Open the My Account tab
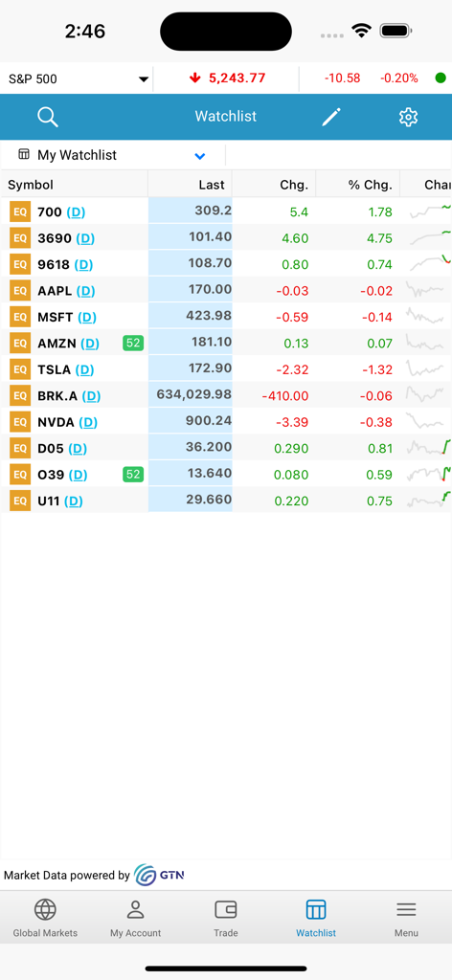Screen dimensions: 452x980 pos(136,918)
